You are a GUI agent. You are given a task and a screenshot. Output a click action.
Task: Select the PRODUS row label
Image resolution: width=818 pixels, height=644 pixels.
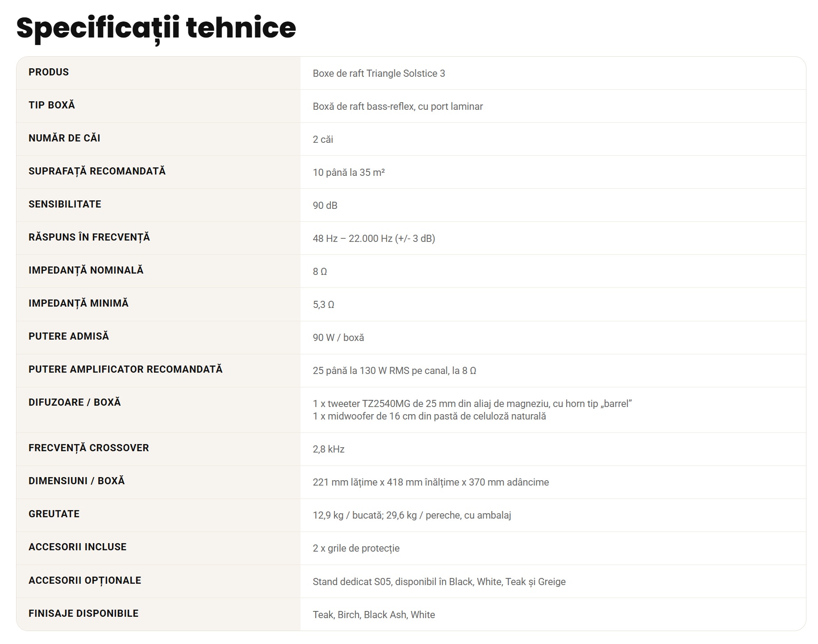coord(49,72)
